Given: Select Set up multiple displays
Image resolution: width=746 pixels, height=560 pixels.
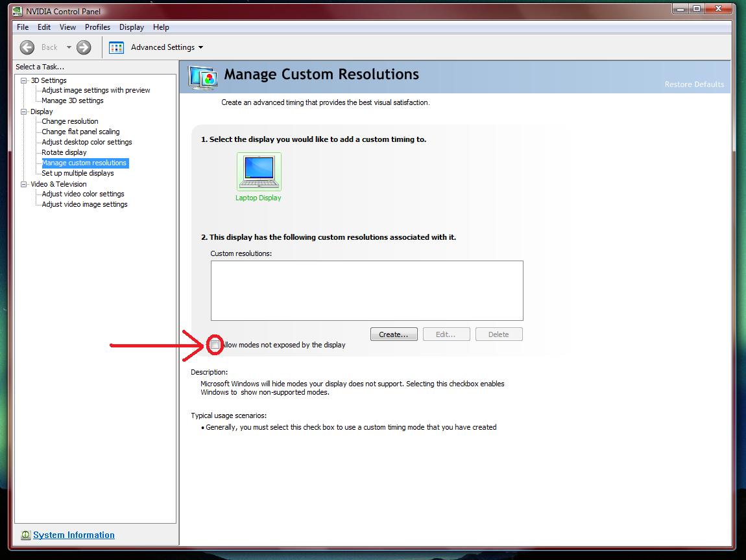Looking at the screenshot, I should tap(78, 173).
